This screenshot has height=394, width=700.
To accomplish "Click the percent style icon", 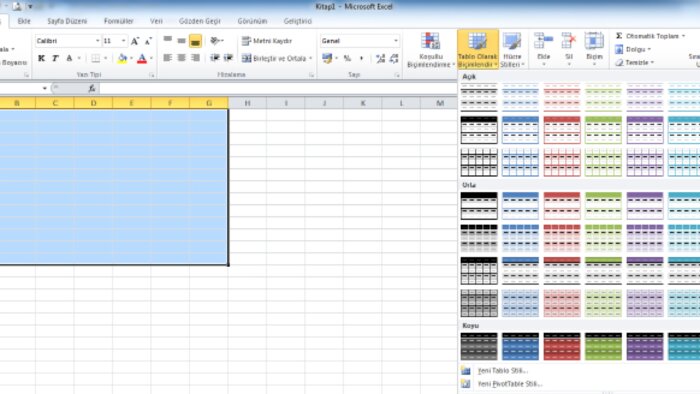I will point(347,58).
